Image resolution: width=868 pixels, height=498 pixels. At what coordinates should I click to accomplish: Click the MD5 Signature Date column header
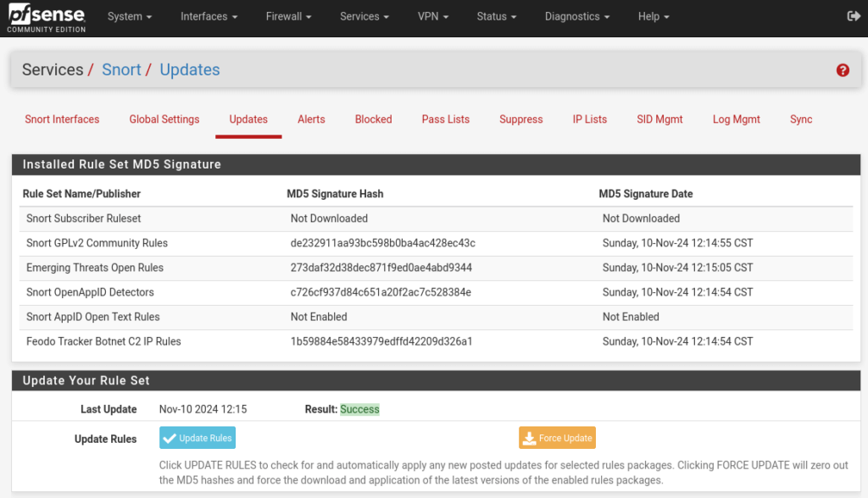pos(646,194)
